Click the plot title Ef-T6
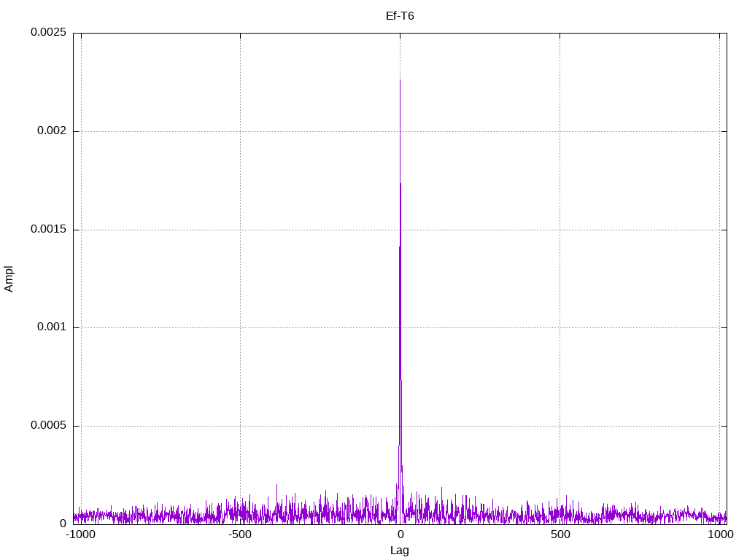Image resolution: width=747 pixels, height=560 pixels. tap(400, 16)
